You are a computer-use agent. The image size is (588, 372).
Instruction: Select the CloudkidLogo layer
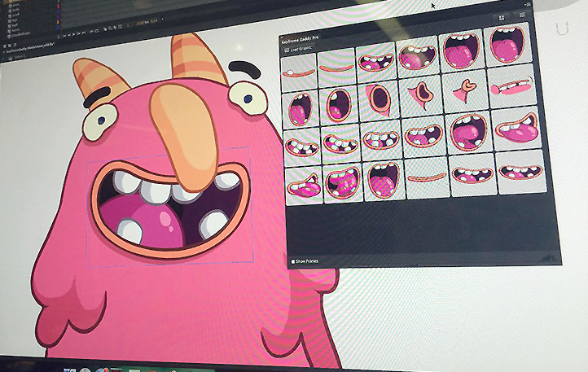coord(20,34)
